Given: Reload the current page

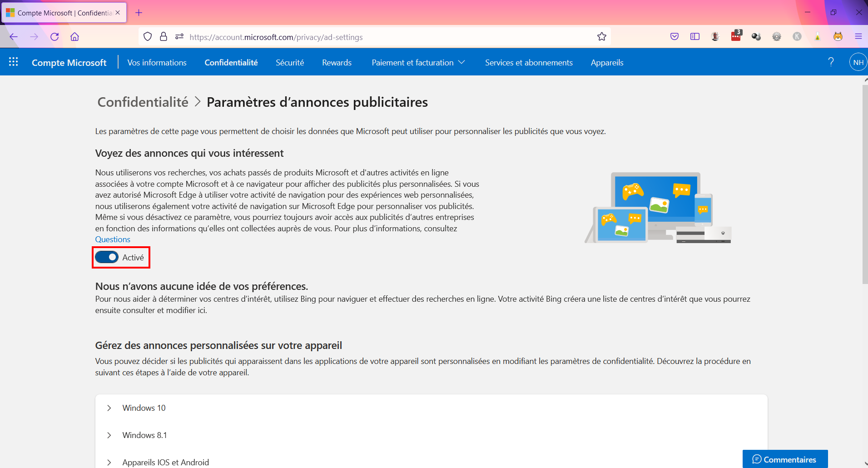Looking at the screenshot, I should click(55, 37).
